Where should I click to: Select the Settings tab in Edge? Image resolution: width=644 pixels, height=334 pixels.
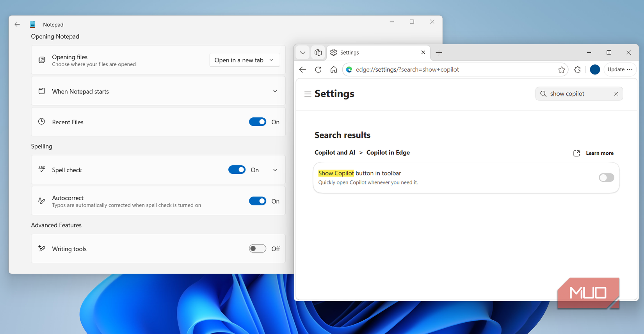[x=378, y=53]
